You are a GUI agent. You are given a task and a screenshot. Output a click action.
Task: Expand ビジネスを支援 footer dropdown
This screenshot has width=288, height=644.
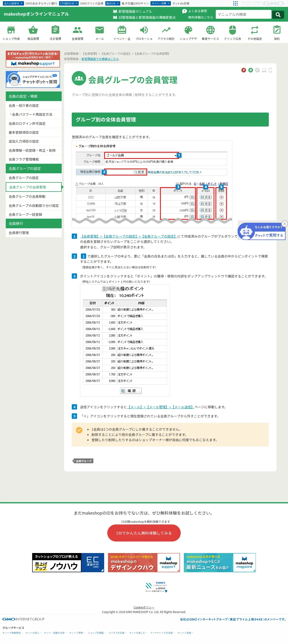[x=118, y=633]
